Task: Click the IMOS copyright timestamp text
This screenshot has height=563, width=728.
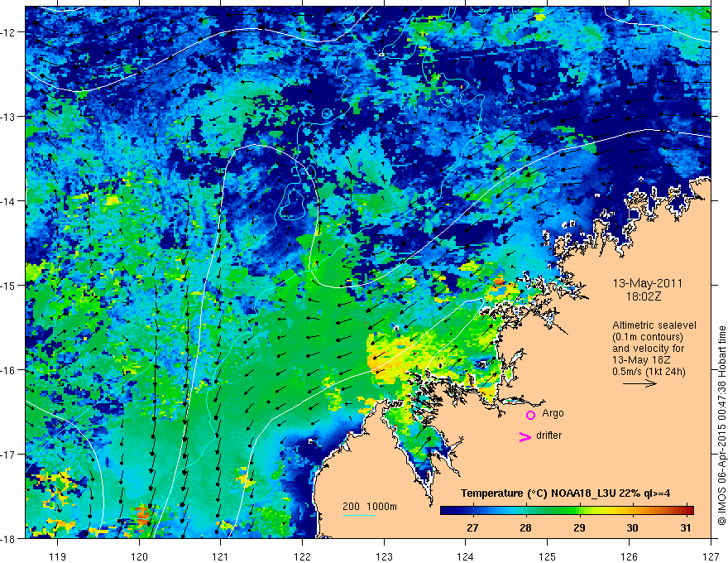Action: (721, 426)
